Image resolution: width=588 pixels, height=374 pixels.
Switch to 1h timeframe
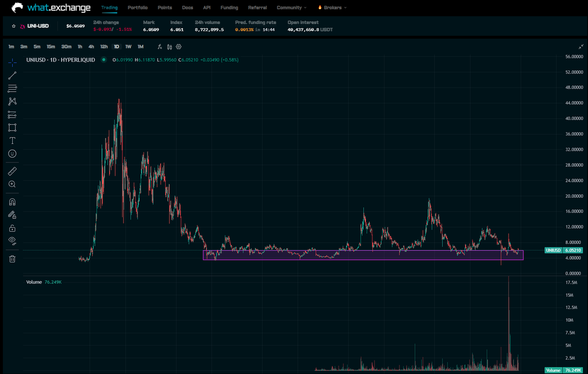[80, 47]
